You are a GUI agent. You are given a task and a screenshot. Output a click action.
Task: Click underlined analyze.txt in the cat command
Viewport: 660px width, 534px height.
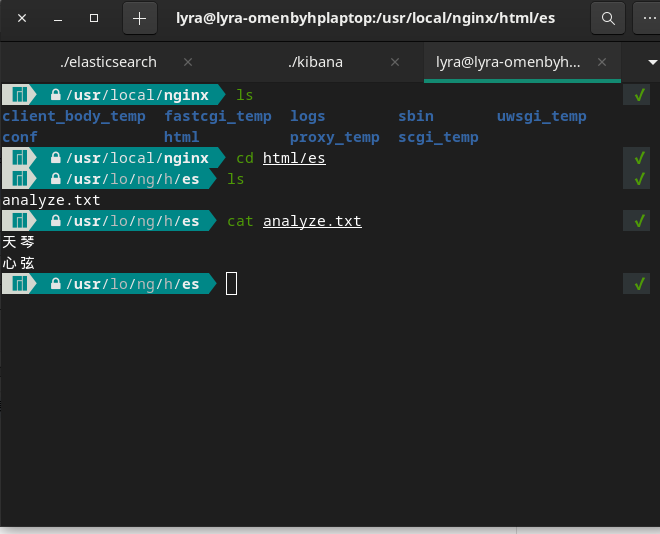312,221
